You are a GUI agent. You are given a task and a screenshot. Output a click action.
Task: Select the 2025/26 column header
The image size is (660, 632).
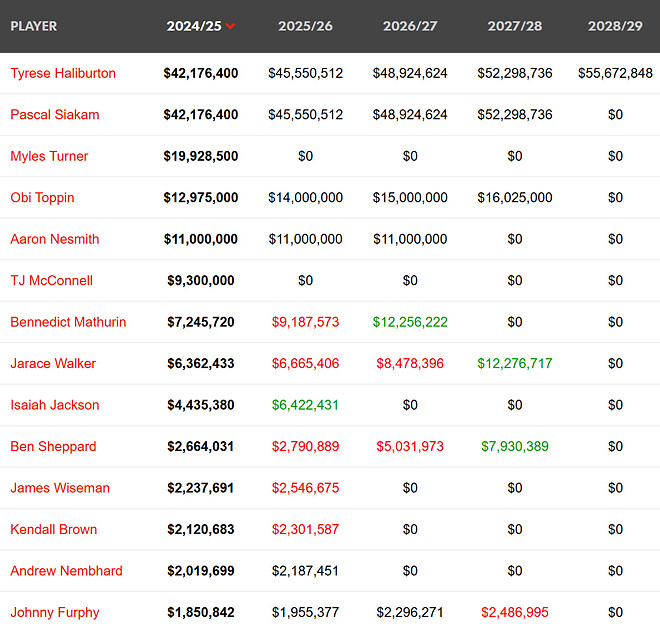point(305,26)
